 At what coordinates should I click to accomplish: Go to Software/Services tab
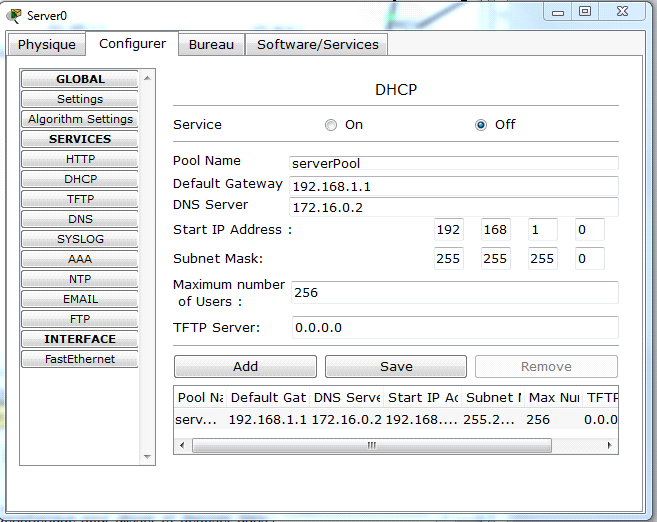point(318,45)
